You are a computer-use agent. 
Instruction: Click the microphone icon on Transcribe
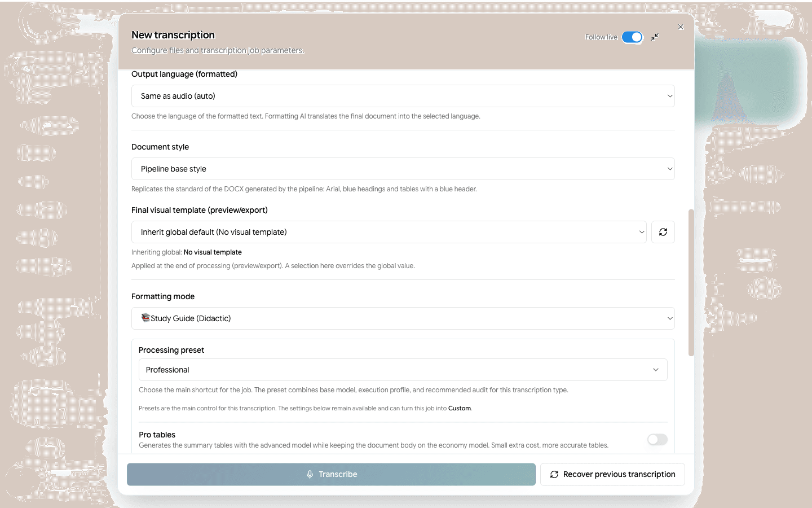pyautogui.click(x=310, y=475)
